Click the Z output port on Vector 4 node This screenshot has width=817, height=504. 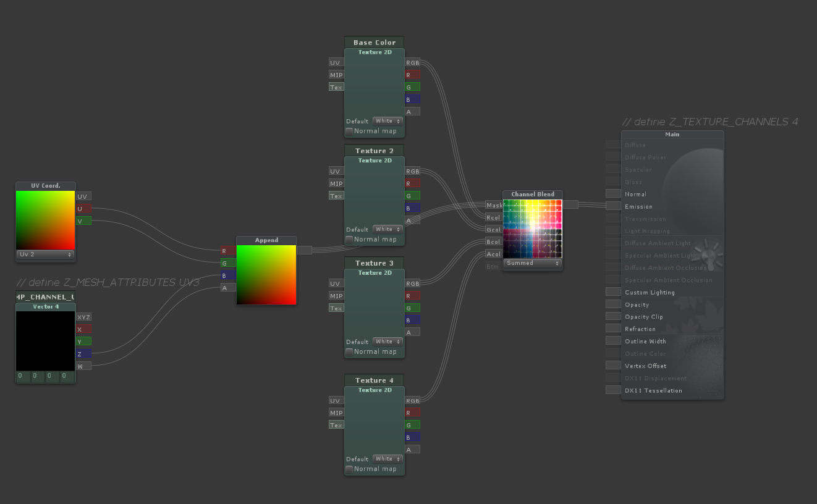pyautogui.click(x=83, y=354)
